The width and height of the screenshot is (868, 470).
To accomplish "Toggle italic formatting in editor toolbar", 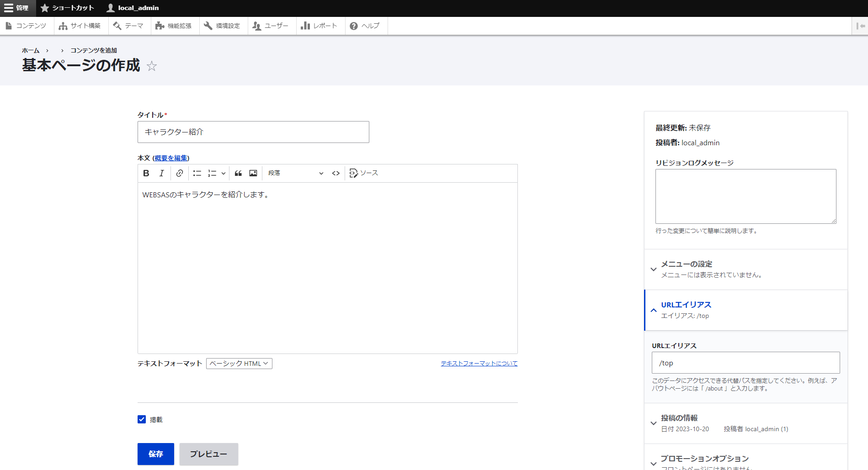I will (161, 173).
